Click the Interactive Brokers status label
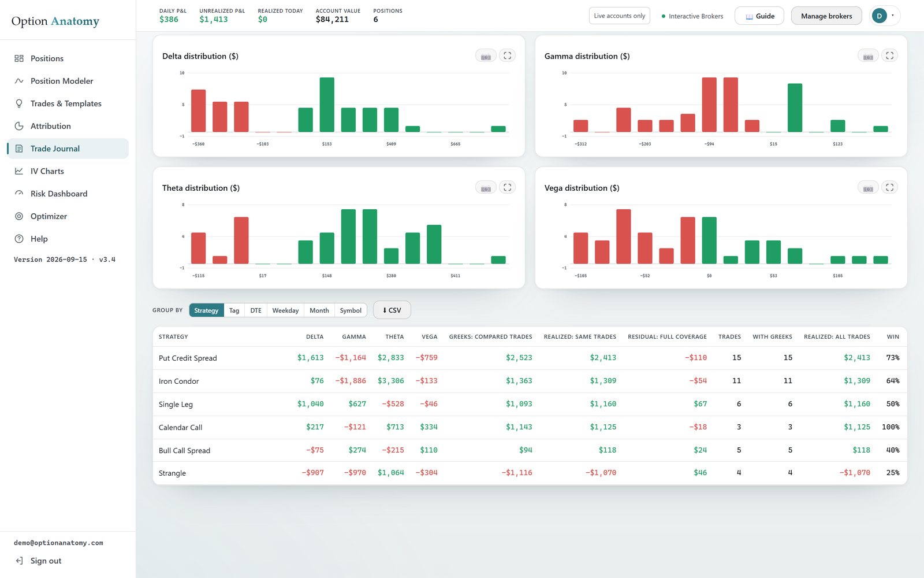The width and height of the screenshot is (924, 578). point(692,16)
